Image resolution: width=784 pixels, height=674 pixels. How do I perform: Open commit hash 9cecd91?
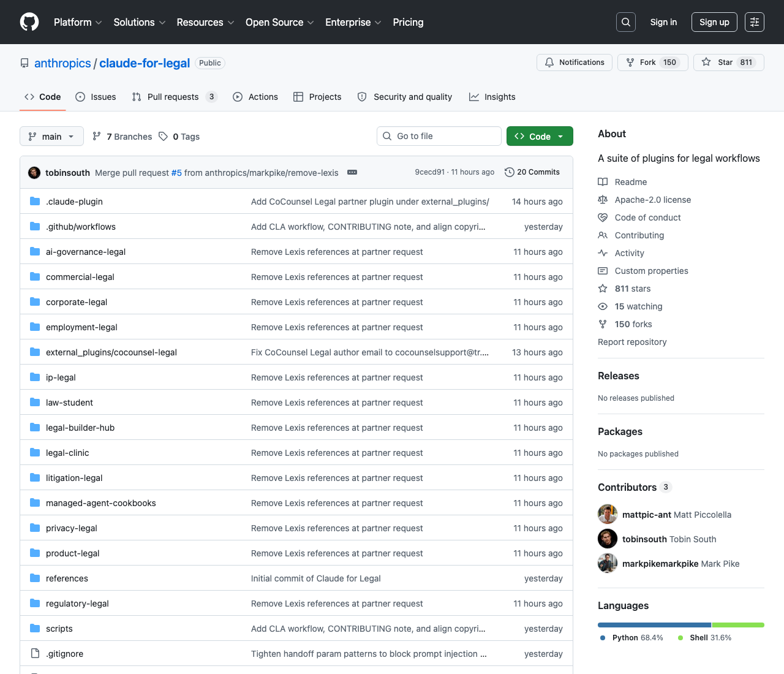click(x=429, y=172)
